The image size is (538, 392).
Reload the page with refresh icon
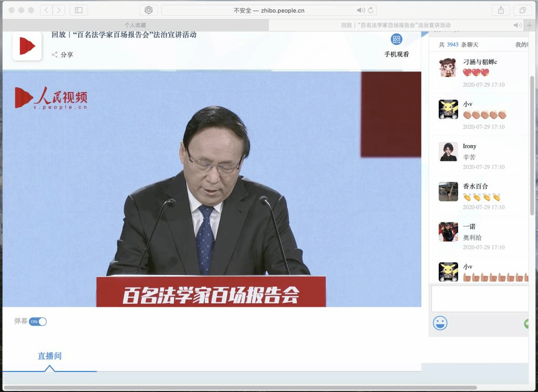371,10
